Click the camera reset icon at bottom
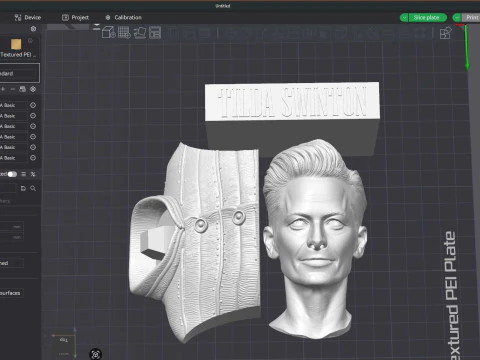This screenshot has width=480, height=360. (96, 354)
